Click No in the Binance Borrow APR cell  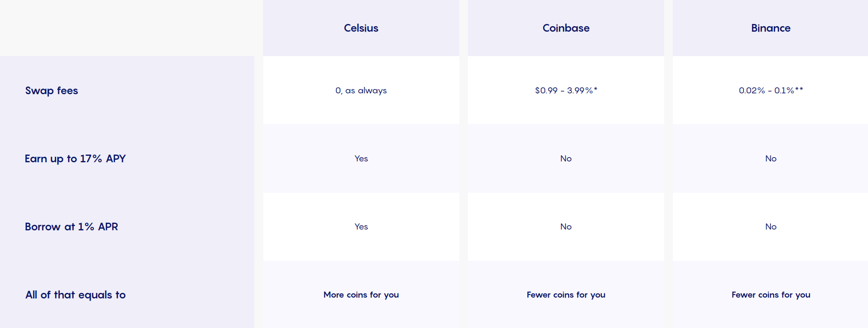pyautogui.click(x=771, y=227)
